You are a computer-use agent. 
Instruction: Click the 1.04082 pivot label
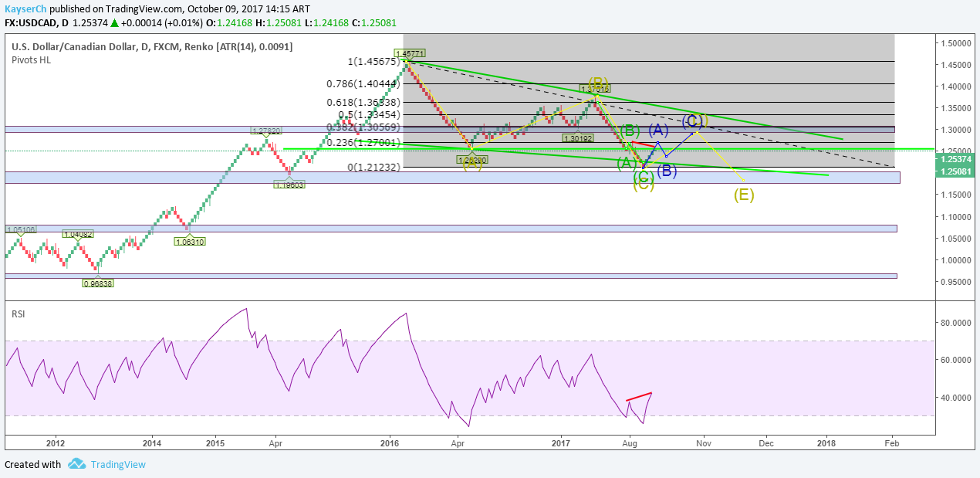tap(77, 234)
